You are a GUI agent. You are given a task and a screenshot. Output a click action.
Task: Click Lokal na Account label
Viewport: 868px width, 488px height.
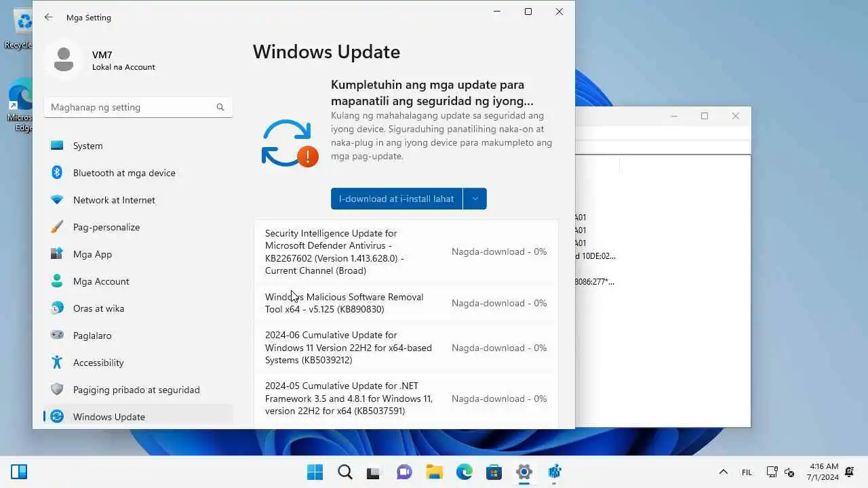click(x=123, y=67)
